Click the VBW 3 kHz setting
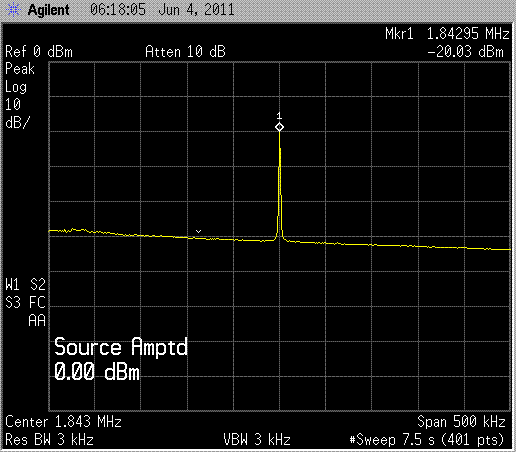The image size is (516, 452). click(257, 440)
